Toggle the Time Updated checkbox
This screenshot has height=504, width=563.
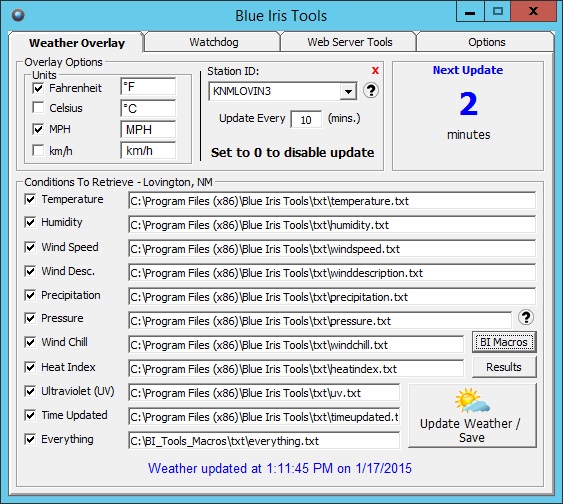[30, 415]
